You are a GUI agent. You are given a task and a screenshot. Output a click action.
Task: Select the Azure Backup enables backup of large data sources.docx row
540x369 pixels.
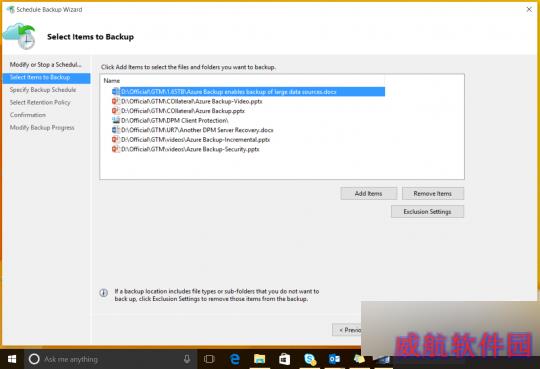pos(248,92)
